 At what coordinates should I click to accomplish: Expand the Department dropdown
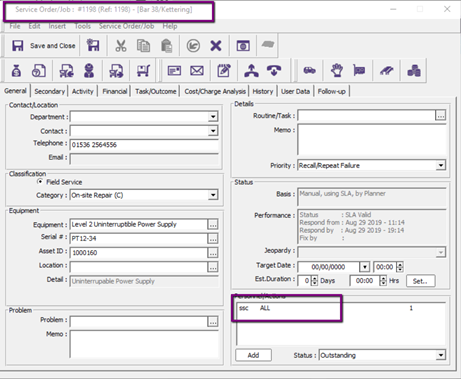[213, 117]
